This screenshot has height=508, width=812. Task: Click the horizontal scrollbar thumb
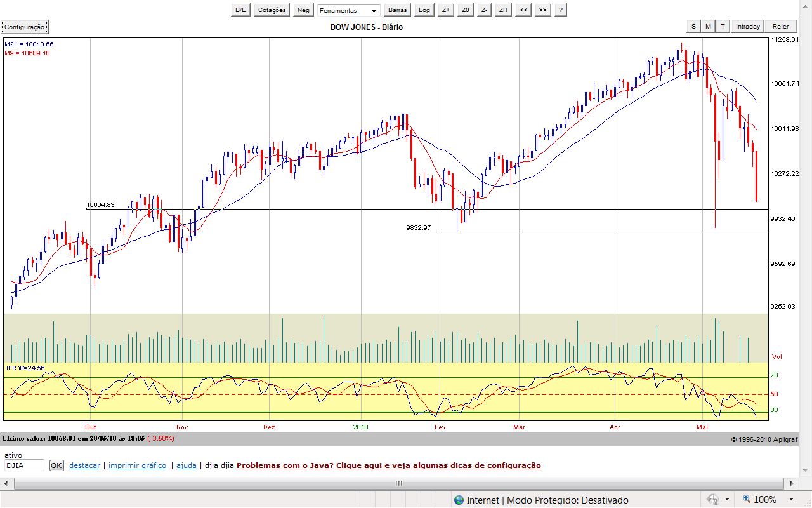tap(399, 483)
